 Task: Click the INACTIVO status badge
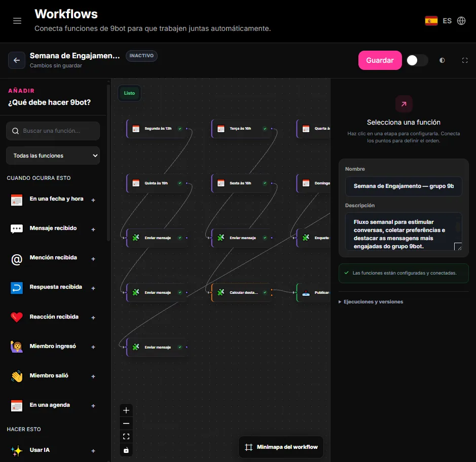pos(141,56)
